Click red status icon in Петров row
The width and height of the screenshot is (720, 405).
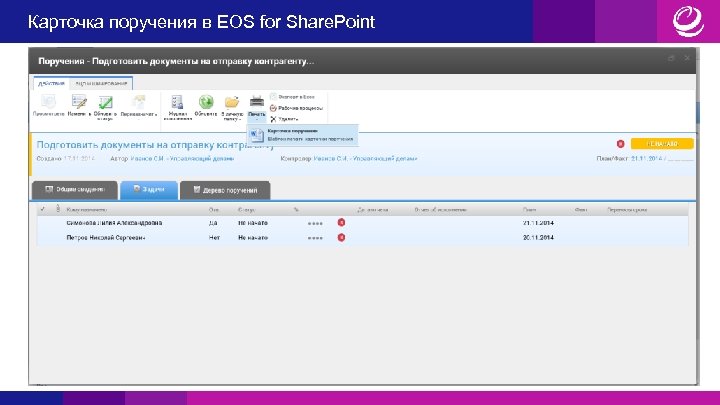tap(341, 237)
